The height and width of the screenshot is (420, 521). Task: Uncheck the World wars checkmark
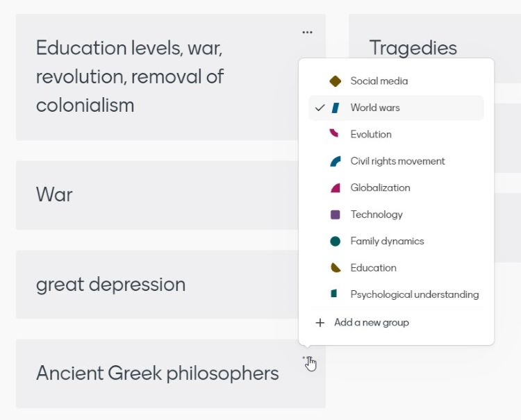click(x=320, y=108)
